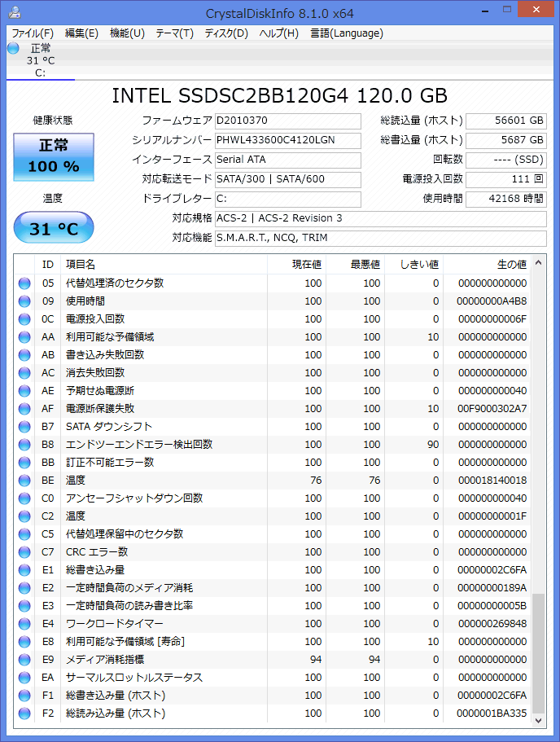560x742 pixels.
Task: Open the テーマ(T) menu
Action: tap(174, 33)
